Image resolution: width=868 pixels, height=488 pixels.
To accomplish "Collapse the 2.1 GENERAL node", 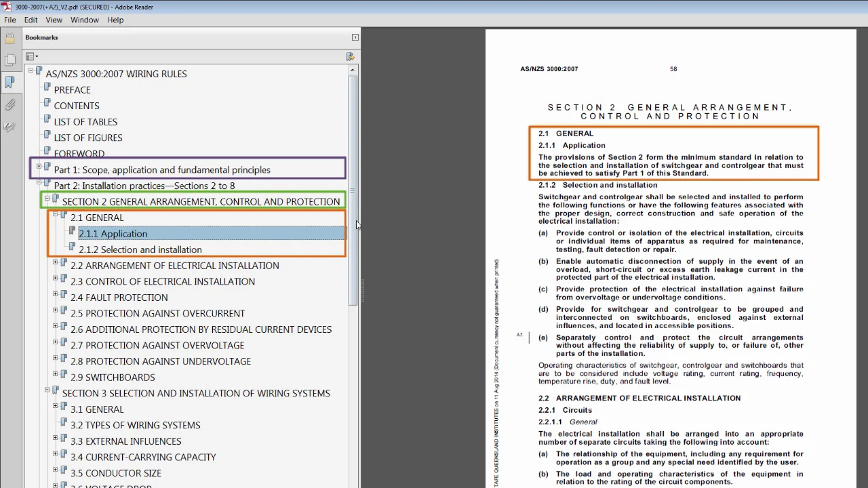I will click(56, 215).
